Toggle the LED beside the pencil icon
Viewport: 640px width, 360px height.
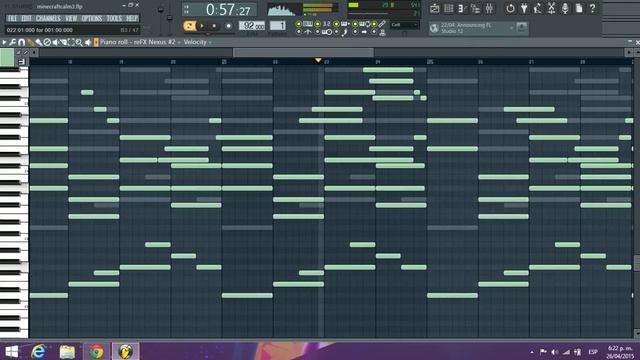pos(374,24)
